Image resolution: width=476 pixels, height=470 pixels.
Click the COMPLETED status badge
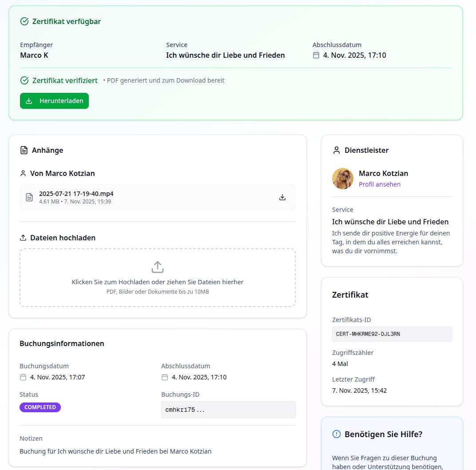coord(40,407)
